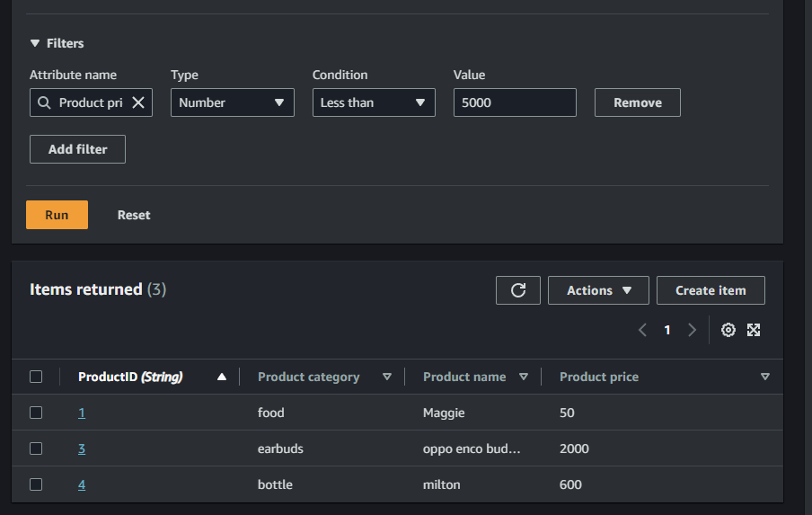This screenshot has height=515, width=812.
Task: Go to next results page arrow
Action: pos(692,330)
